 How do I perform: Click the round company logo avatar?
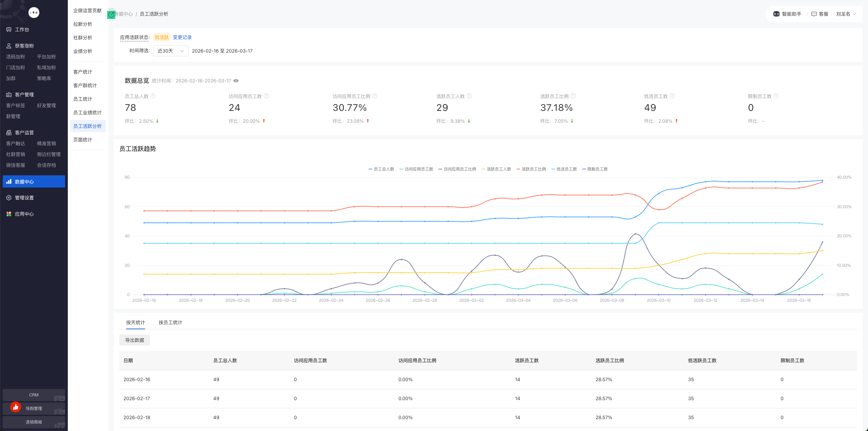coord(34,13)
